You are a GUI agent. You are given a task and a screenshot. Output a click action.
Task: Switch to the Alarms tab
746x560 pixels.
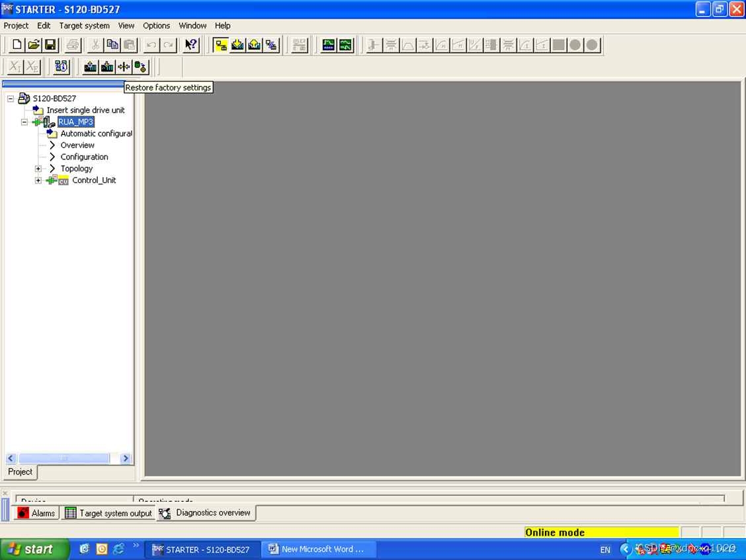pyautogui.click(x=36, y=513)
